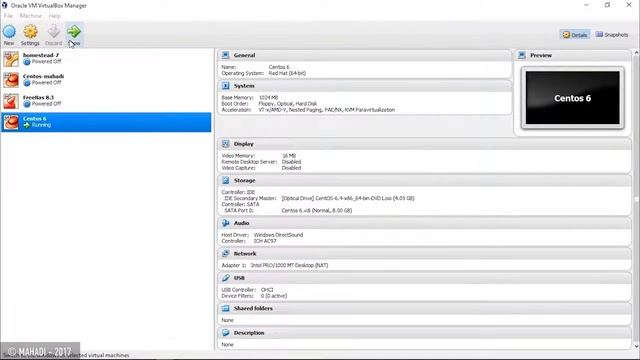The image size is (640, 360).
Task: Click the General section icon
Action: (225, 55)
